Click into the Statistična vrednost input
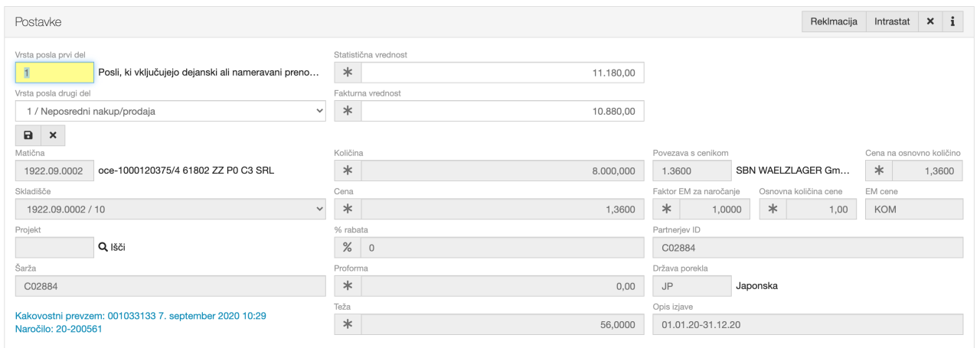980x348 pixels. (502, 73)
